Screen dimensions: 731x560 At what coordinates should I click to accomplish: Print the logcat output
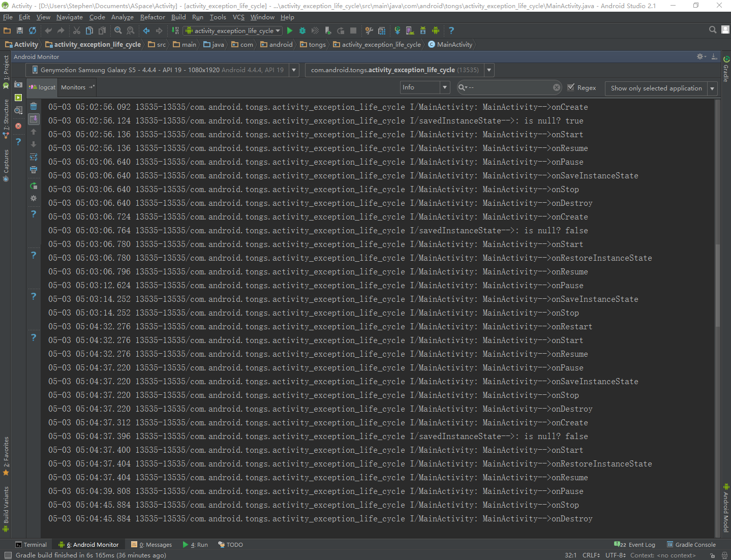(x=34, y=170)
